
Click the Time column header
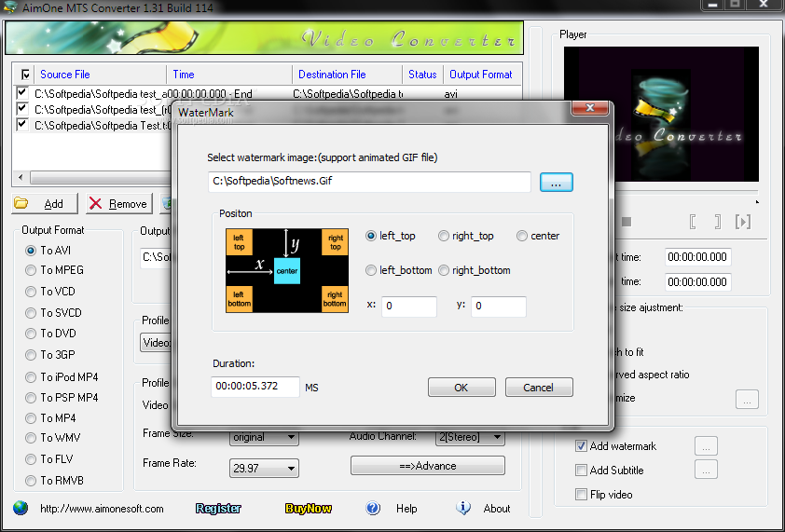click(x=184, y=75)
